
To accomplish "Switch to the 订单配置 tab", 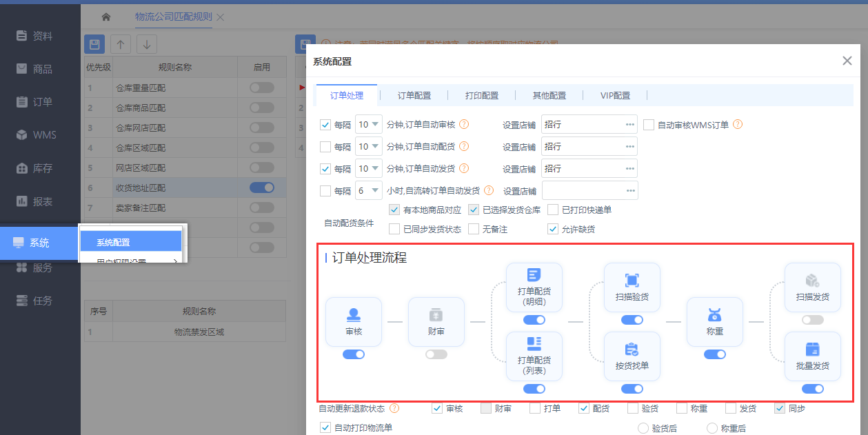I will click(414, 96).
